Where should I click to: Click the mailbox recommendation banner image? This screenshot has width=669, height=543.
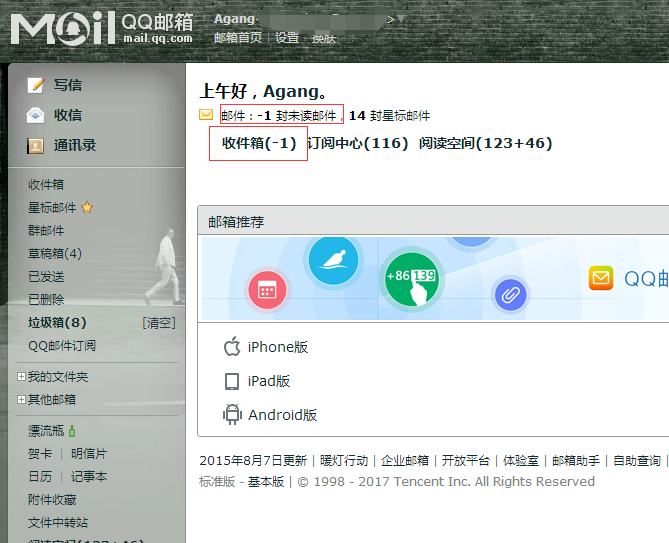pyautogui.click(x=435, y=278)
